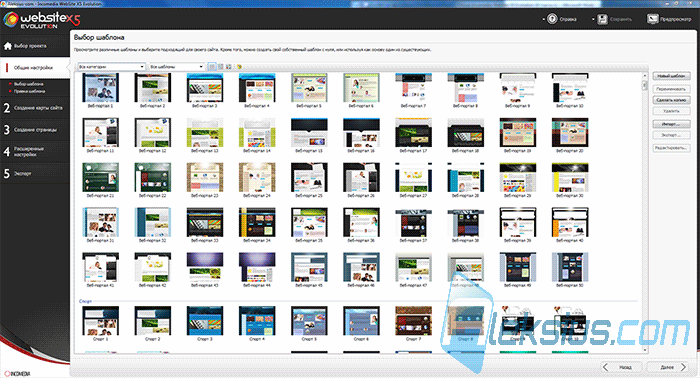The image size is (700, 378).
Task: Select the medium thumbnails view icon
Action: (221, 66)
